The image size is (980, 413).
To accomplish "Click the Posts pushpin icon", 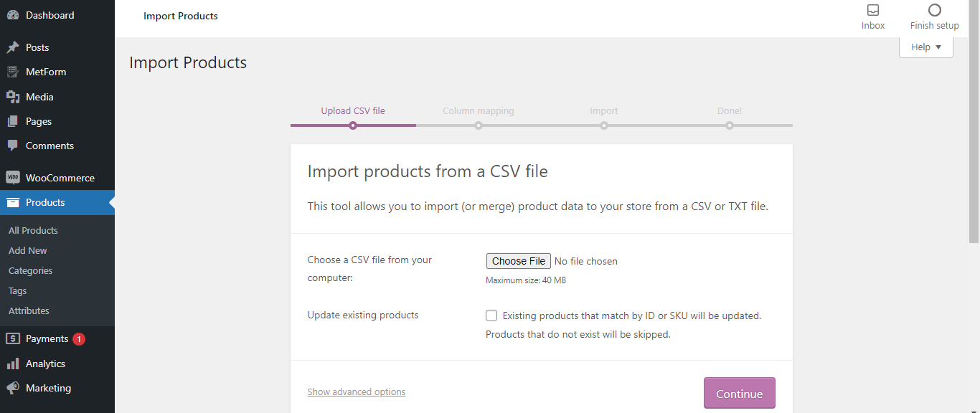I will pos(13,47).
